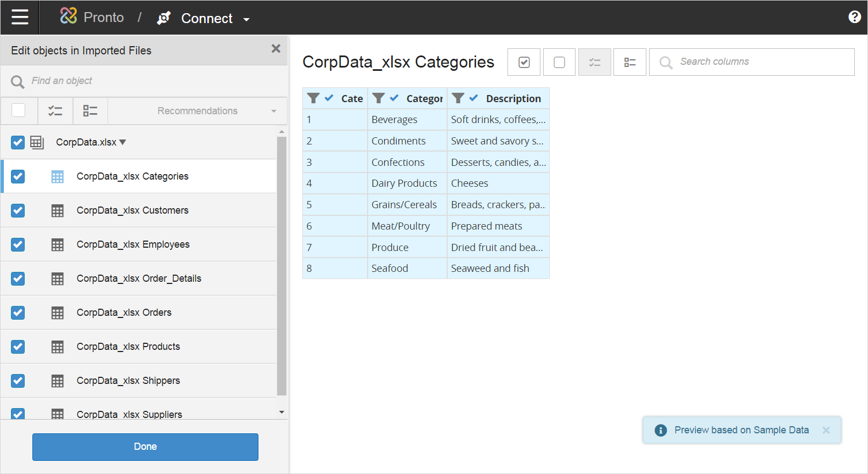
Task: Toggle the CorpData_xlsx Orders checkbox
Action: [18, 313]
